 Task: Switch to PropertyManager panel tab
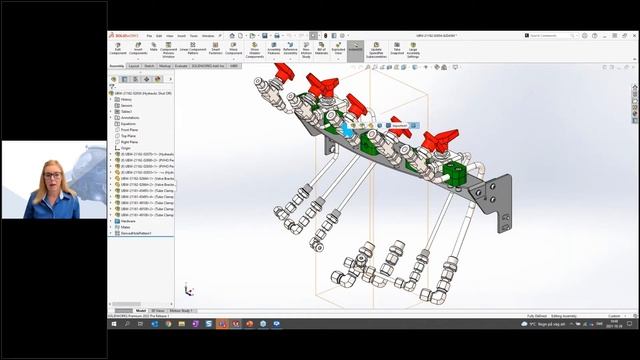pyautogui.click(x=124, y=79)
